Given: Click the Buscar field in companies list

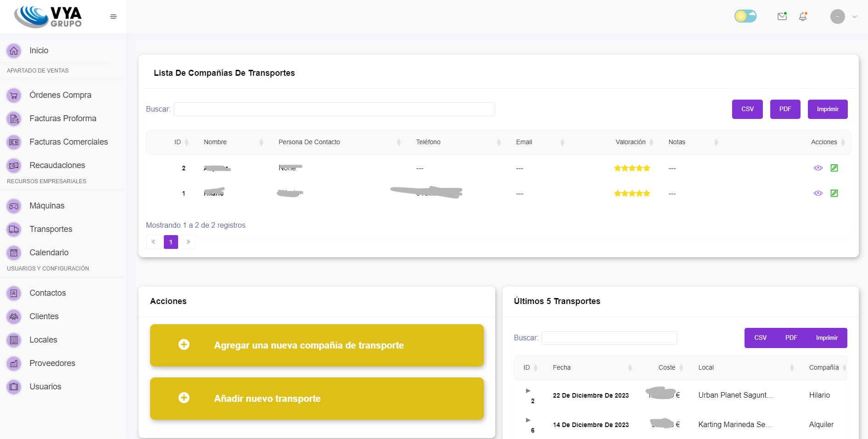Looking at the screenshot, I should tap(334, 109).
